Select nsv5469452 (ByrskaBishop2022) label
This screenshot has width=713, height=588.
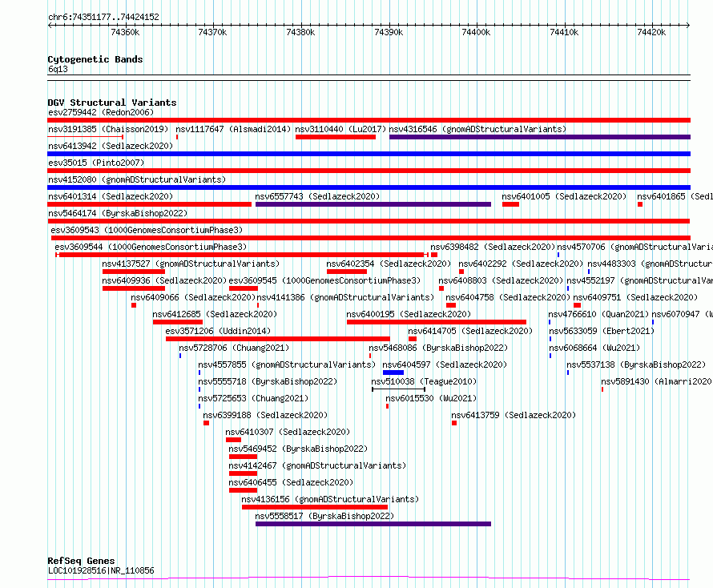pyautogui.click(x=298, y=449)
